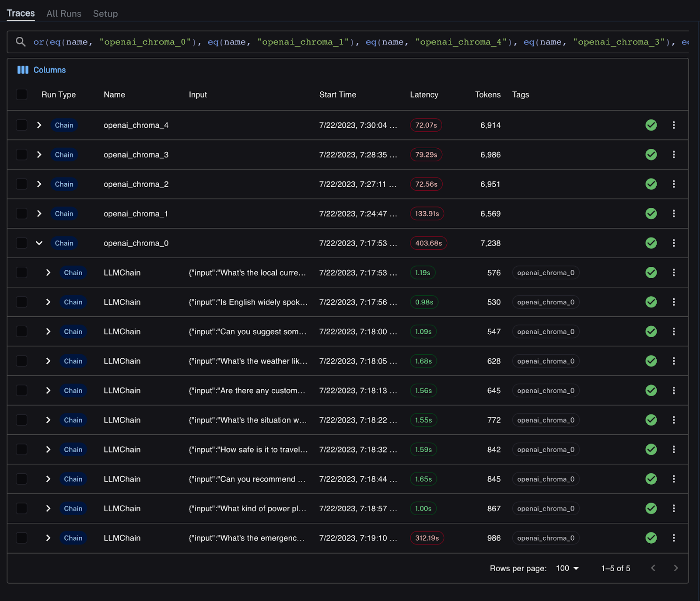Expand the openai_chroma_4 trace row

[39, 125]
